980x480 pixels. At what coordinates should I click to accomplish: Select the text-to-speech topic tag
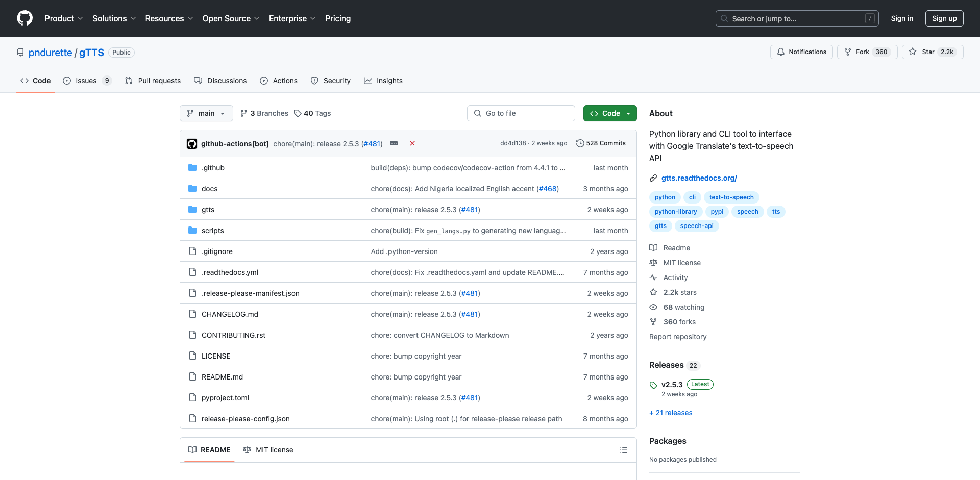click(x=731, y=197)
